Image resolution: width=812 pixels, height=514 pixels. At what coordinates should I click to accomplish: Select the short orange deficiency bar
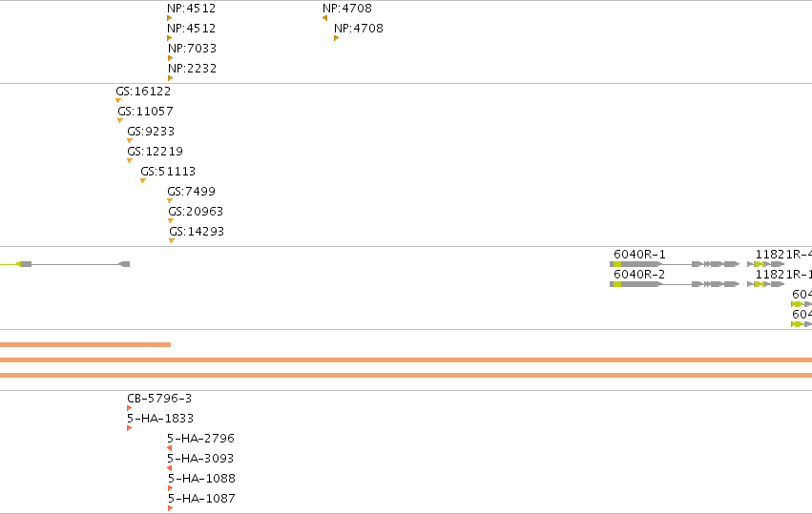click(x=86, y=345)
